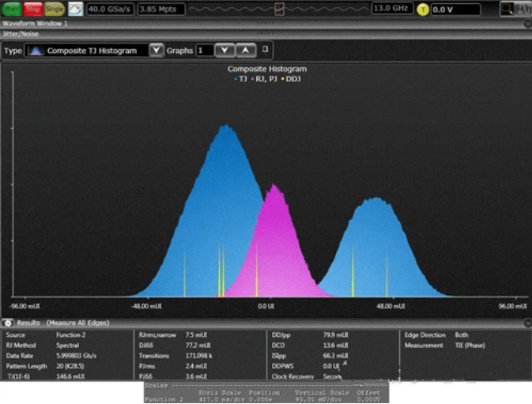The height and width of the screenshot is (404, 532).
Task: Click the Transitions value 171.098 k
Action: tap(199, 356)
